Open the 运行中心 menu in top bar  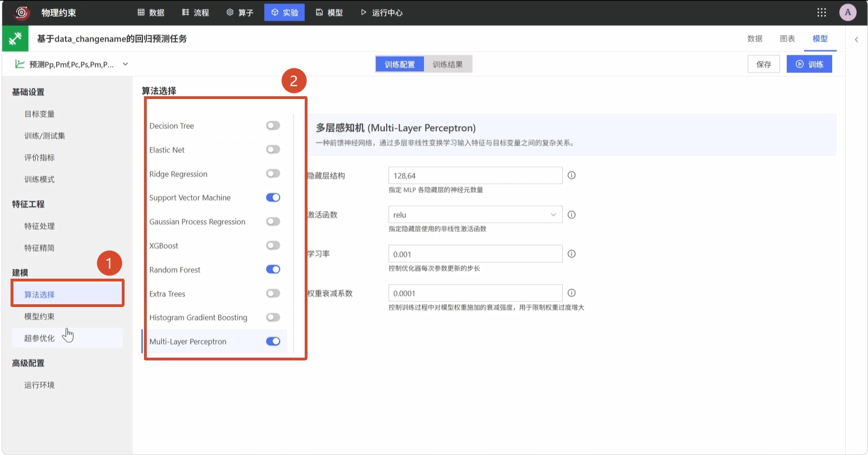pos(381,12)
